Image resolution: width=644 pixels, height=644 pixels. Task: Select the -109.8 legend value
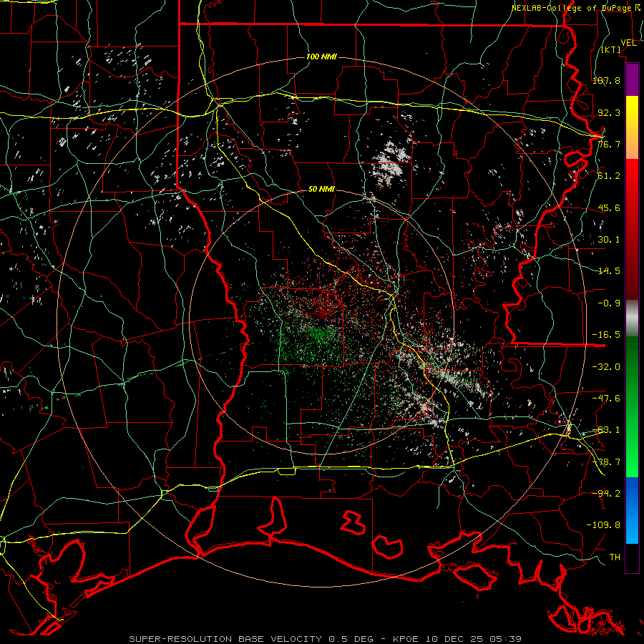(x=603, y=525)
